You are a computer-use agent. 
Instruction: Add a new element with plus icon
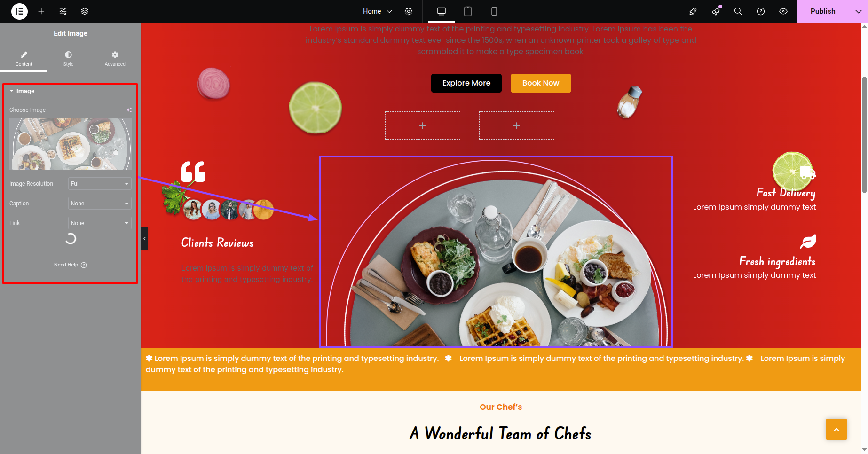(x=41, y=11)
